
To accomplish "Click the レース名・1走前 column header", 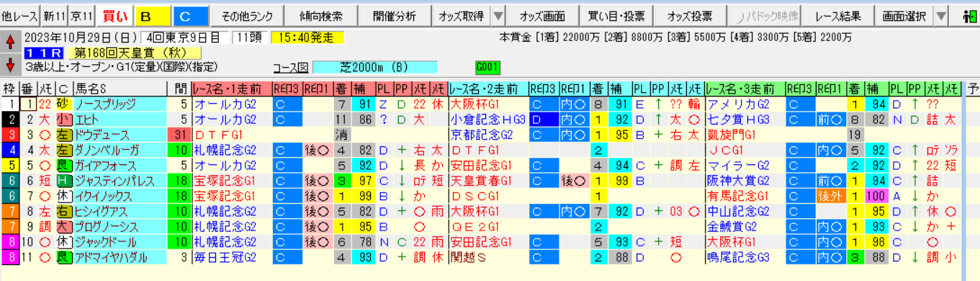I will [x=232, y=89].
